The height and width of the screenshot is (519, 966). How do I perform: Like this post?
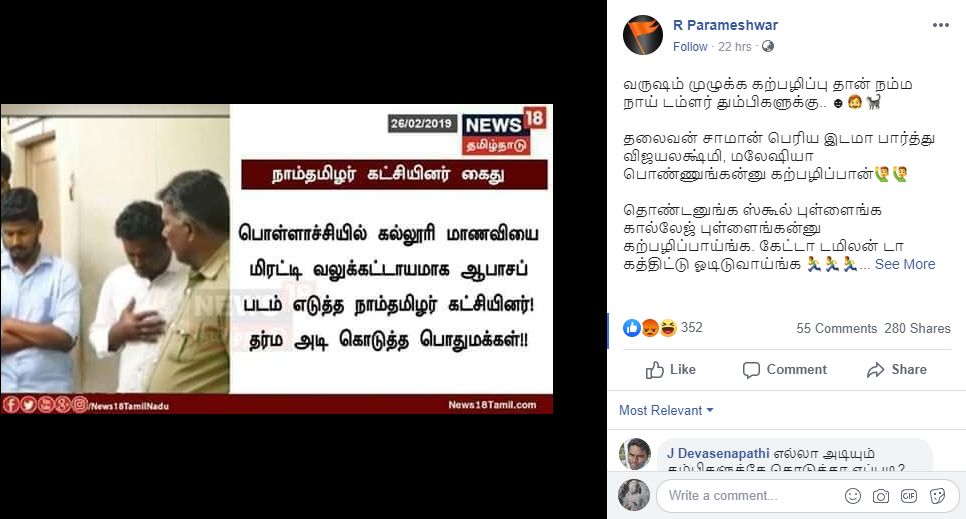[x=670, y=369]
